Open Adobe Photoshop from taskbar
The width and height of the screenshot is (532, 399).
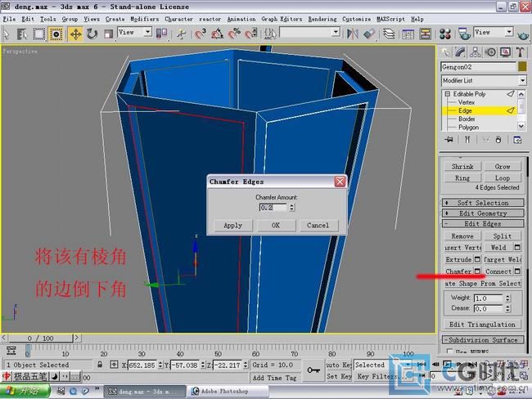tap(228, 391)
